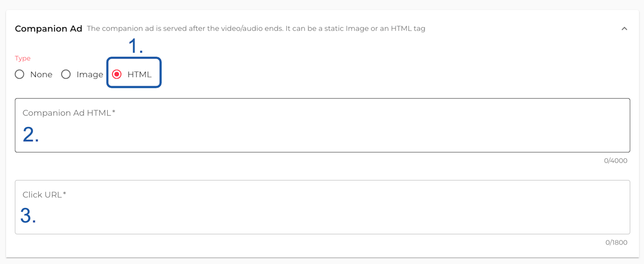
Task: Click the blue step number 2 annotation
Action: 31,134
